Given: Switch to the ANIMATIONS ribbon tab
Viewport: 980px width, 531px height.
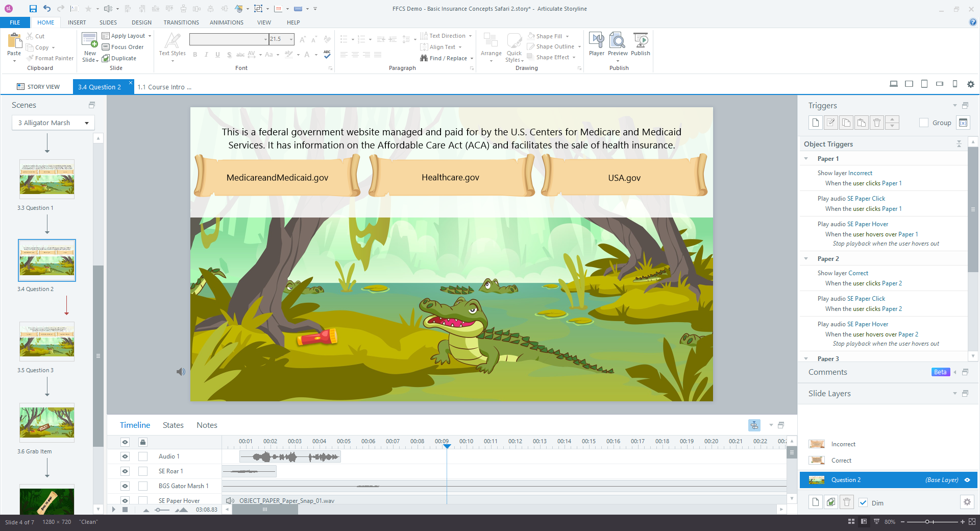Looking at the screenshot, I should pyautogui.click(x=226, y=22).
